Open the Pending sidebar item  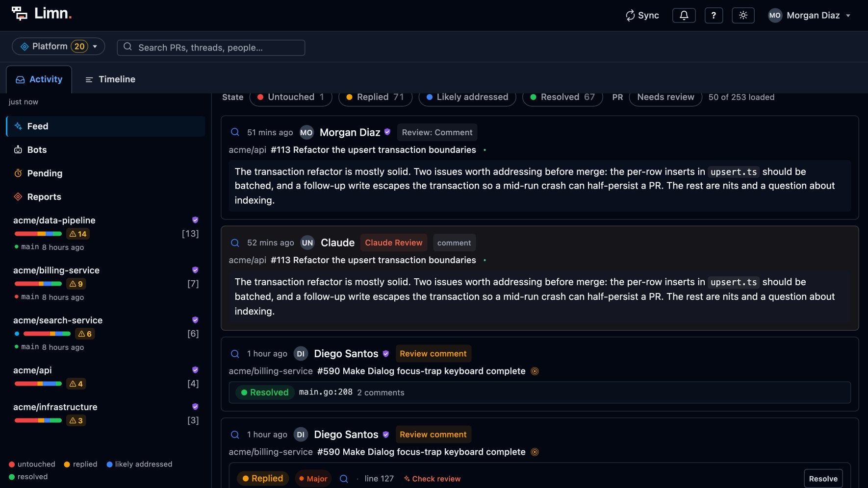105,173
